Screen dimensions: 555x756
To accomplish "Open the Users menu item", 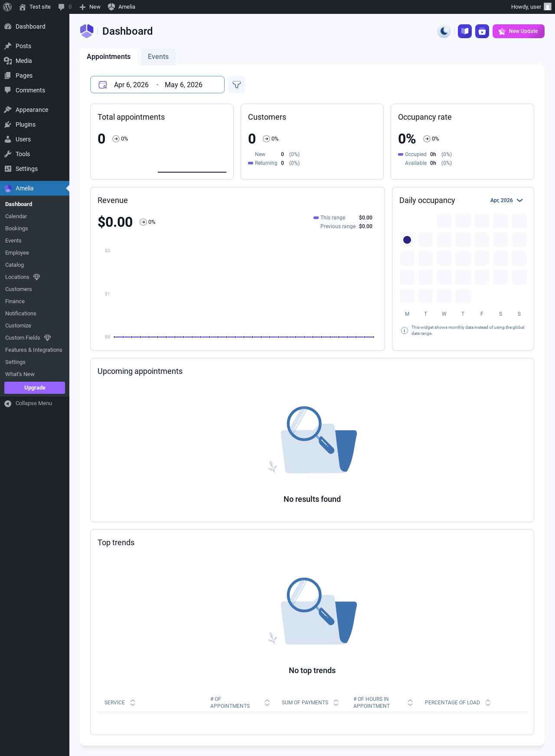I will pos(35,139).
